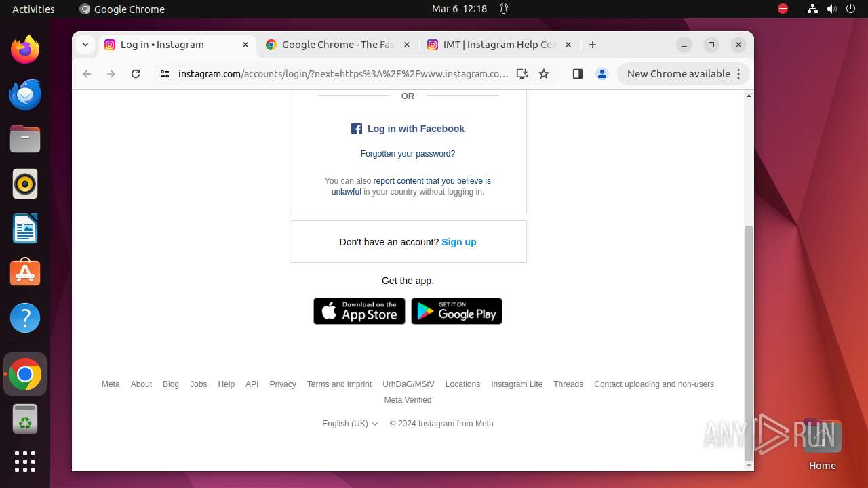Open a new tab with plus button

(593, 45)
